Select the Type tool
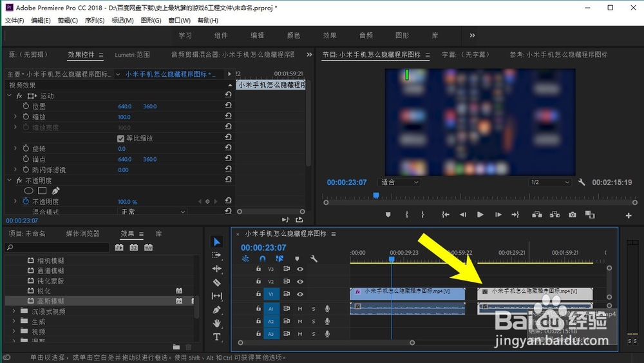This screenshot has height=363, width=644. click(217, 337)
